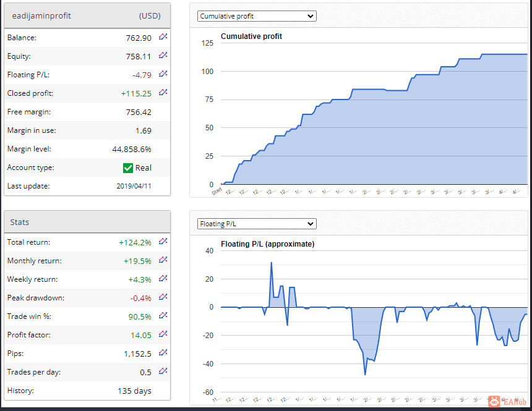The height and width of the screenshot is (411, 532).
Task: Select the Pips value 1,152.5
Action: 137,354
